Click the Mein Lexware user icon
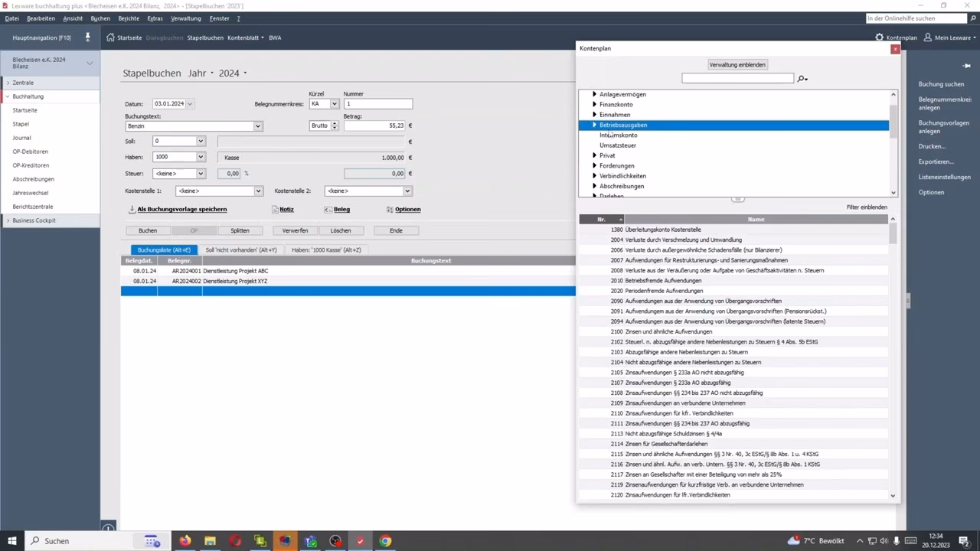Image resolution: width=980 pixels, height=551 pixels. pos(926,37)
